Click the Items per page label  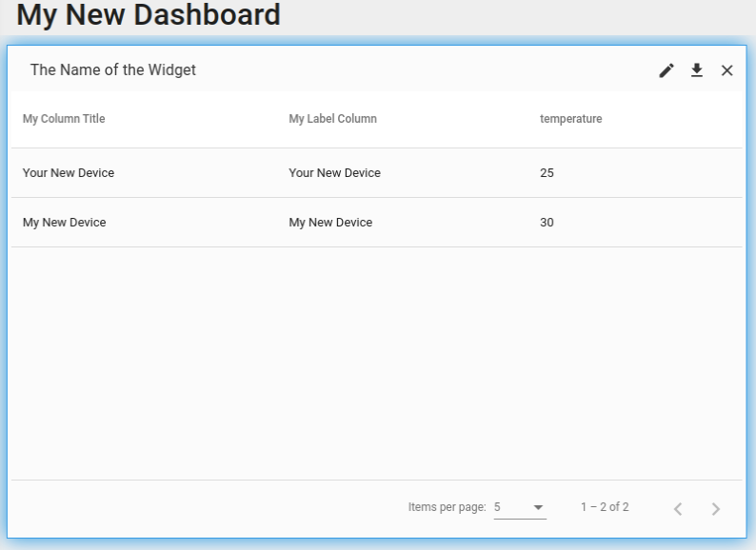point(447,507)
